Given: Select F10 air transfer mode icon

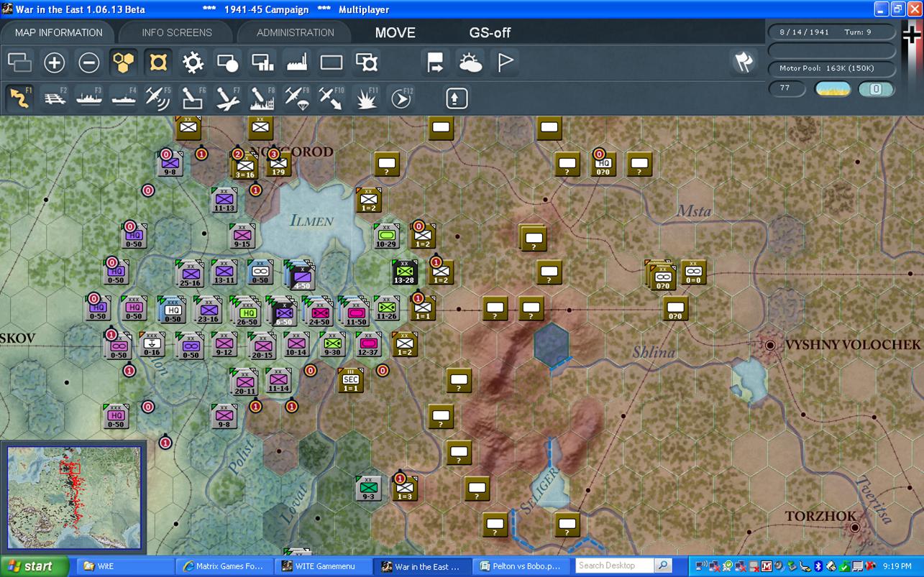Looking at the screenshot, I should [x=331, y=98].
